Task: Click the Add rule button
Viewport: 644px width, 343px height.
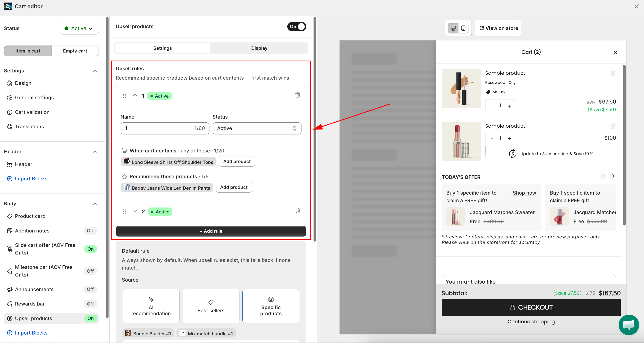Action: tap(211, 231)
